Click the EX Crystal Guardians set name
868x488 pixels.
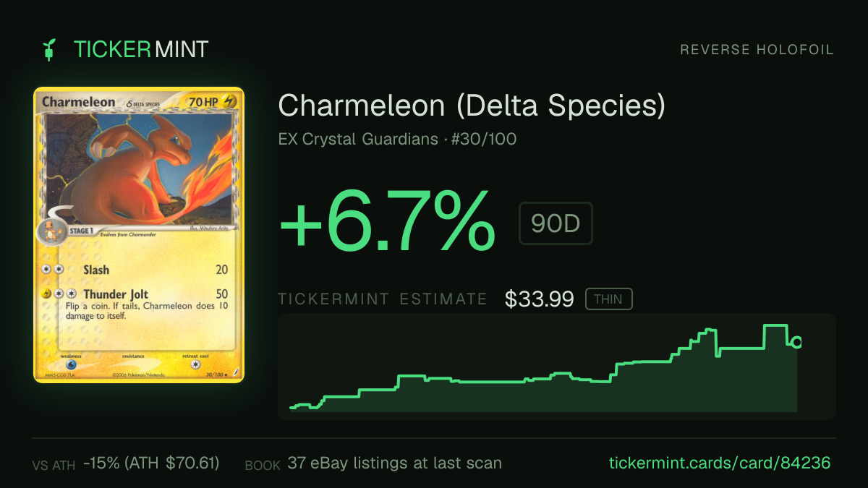click(x=358, y=139)
